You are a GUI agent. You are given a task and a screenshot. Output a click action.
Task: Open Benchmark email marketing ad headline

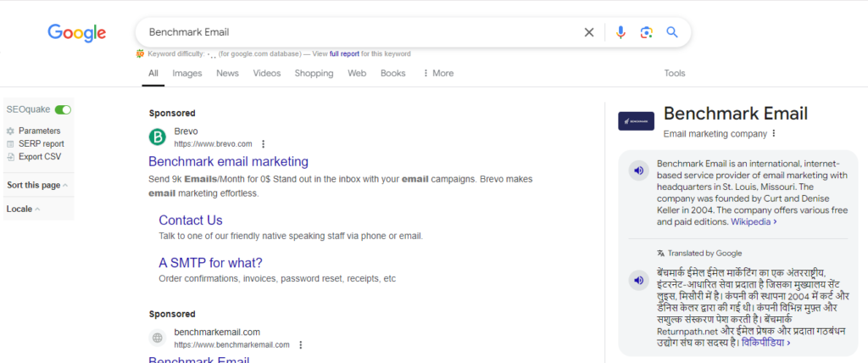coord(229,162)
